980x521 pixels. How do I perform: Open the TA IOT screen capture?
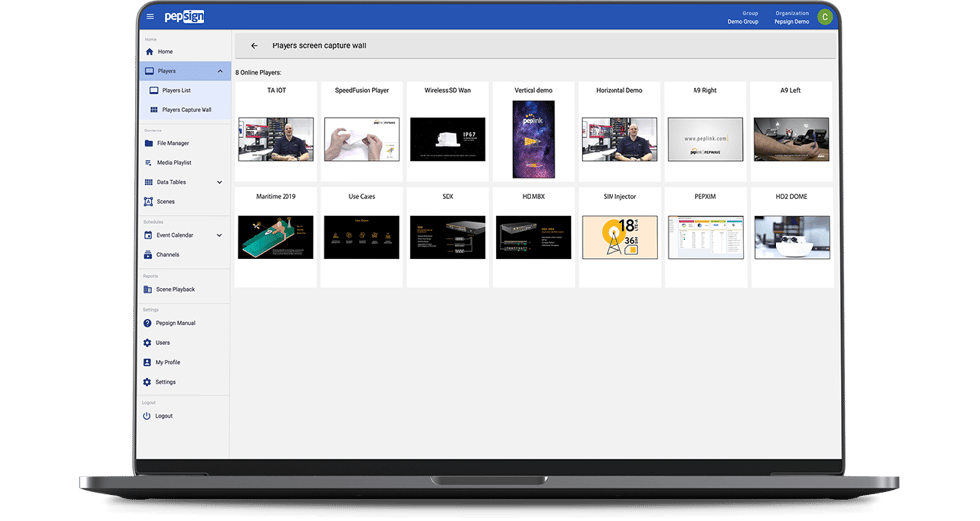pos(277,138)
